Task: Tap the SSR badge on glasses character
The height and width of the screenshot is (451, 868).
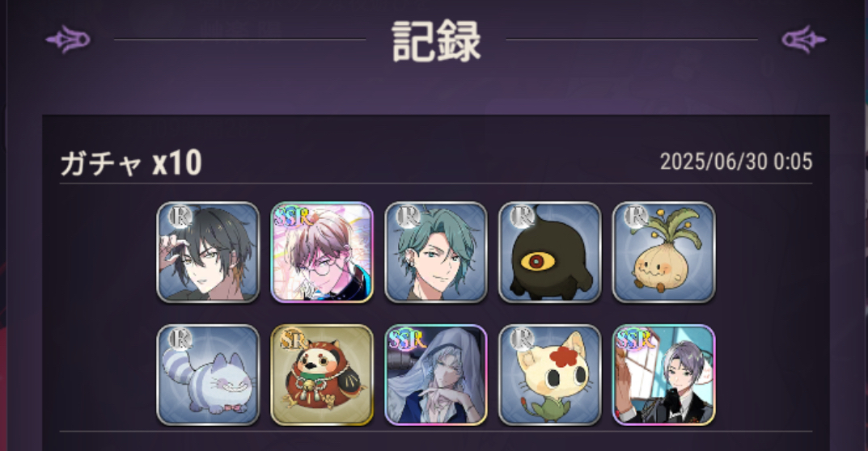Action: click(x=292, y=217)
